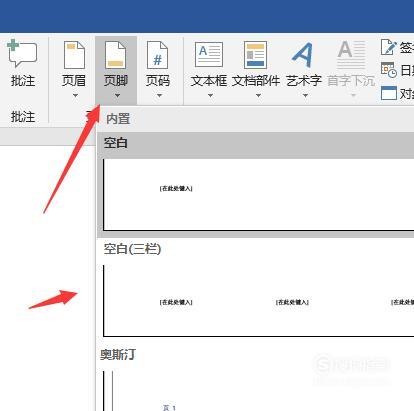
Task: Click the 奥斯汀 gallery heading
Action: pyautogui.click(x=118, y=354)
